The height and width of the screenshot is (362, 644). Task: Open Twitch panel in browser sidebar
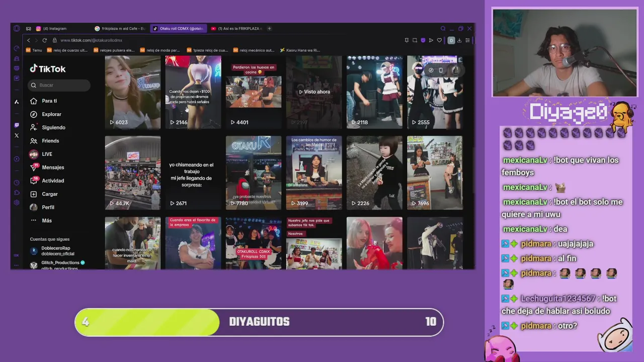(17, 125)
